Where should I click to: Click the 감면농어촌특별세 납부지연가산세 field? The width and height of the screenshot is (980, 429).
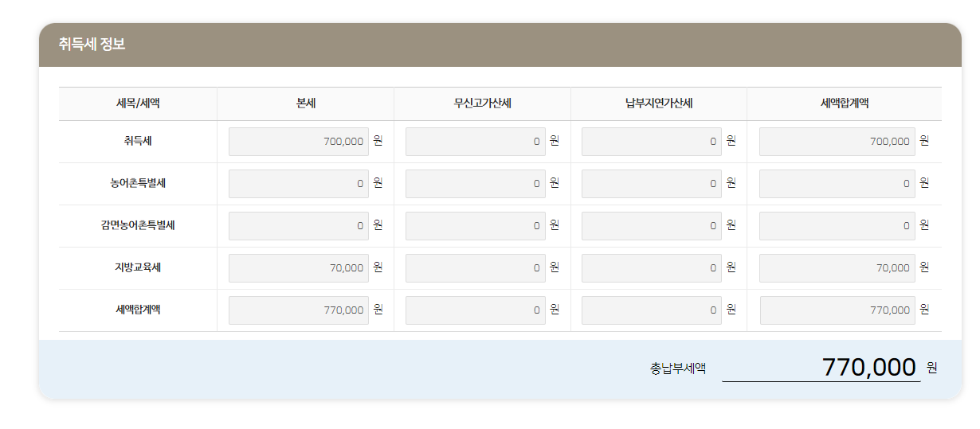point(652,226)
